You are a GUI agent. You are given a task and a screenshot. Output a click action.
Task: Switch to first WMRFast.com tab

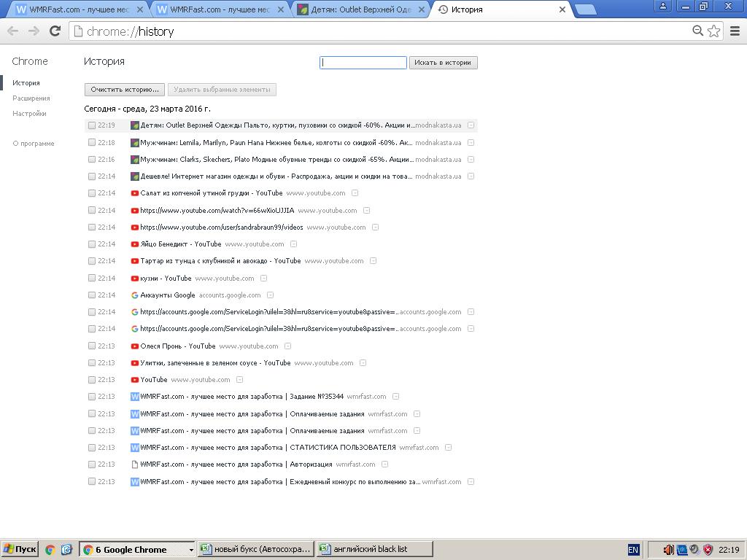coord(79,9)
